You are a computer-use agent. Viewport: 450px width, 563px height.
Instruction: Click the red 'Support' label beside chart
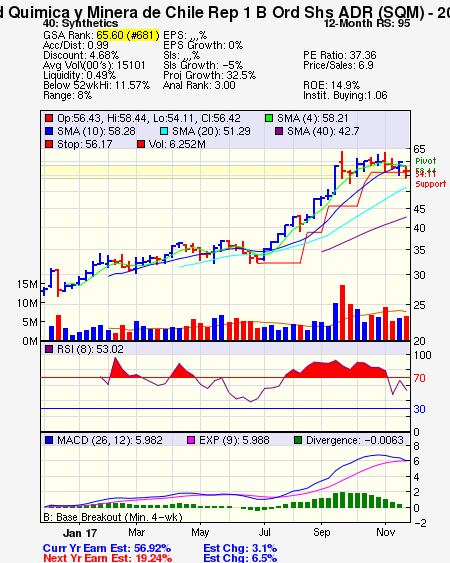click(431, 184)
